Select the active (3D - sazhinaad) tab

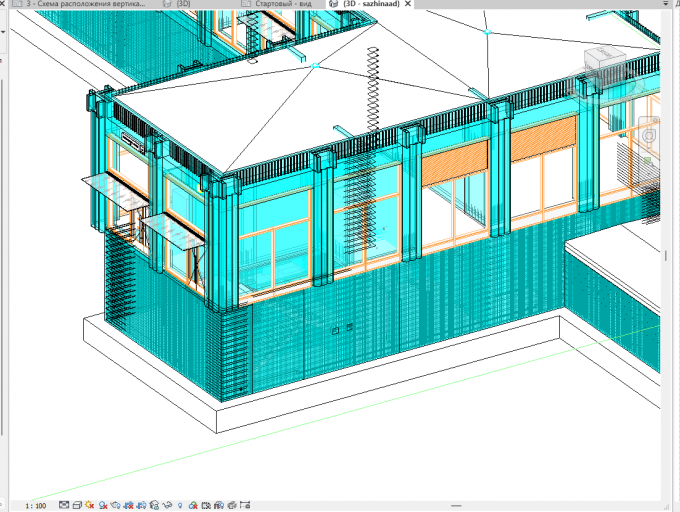click(x=371, y=4)
